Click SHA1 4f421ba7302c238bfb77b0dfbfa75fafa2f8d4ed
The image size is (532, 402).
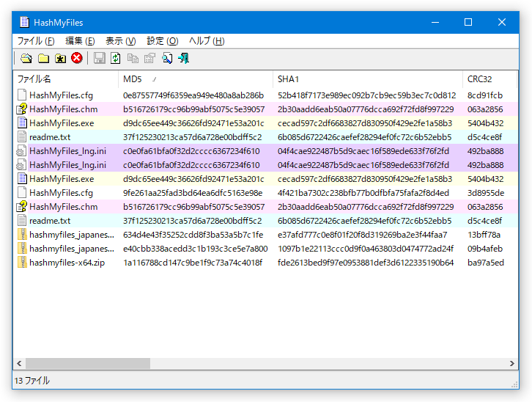[x=363, y=193]
